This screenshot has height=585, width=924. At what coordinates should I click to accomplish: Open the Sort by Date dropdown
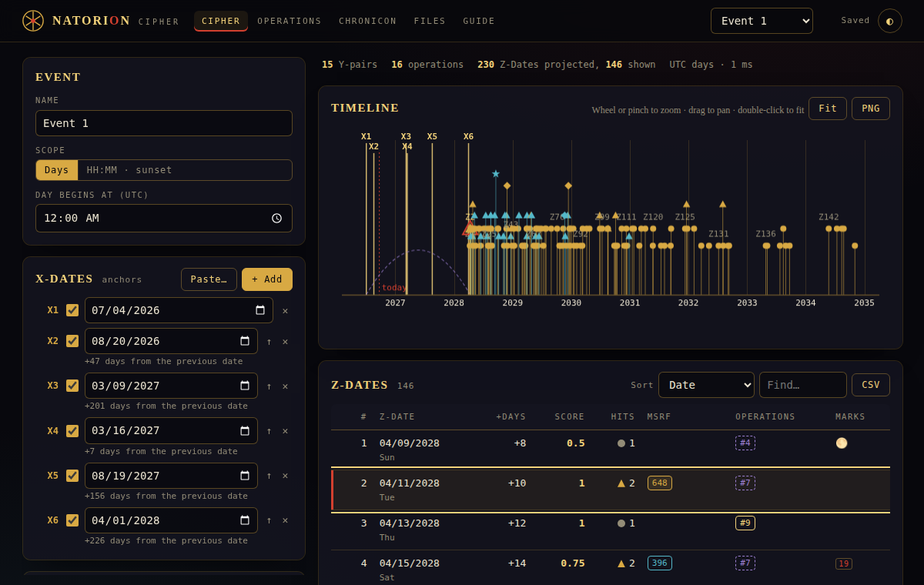(706, 385)
